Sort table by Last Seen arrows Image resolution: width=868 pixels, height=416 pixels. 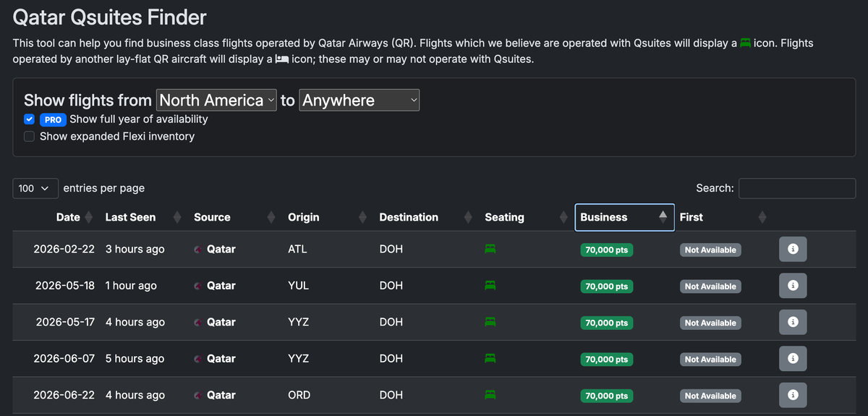(176, 217)
